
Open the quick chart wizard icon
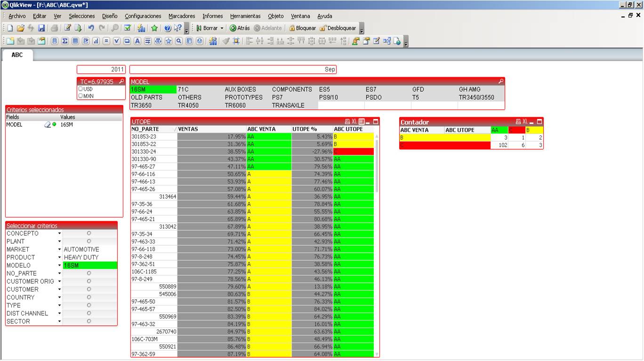coord(141,28)
